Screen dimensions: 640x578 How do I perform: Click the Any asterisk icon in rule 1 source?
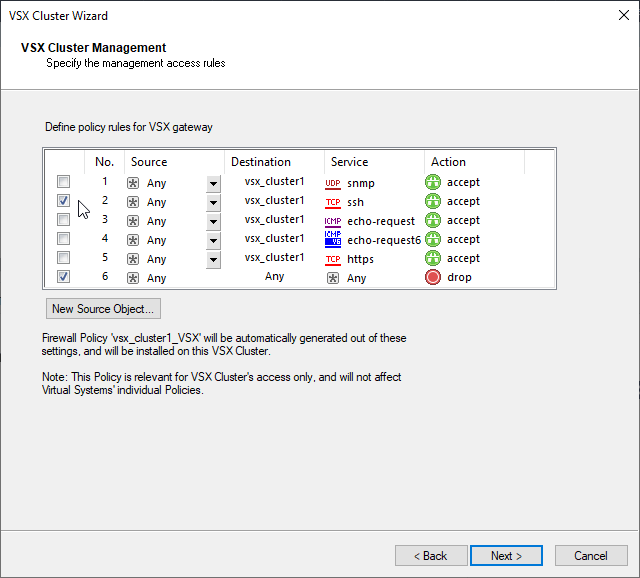pos(133,183)
